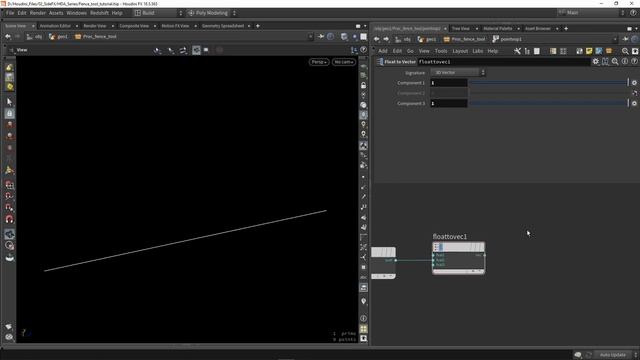The width and height of the screenshot is (640, 360).
Task: Show node info from parameter pane
Action: pyautogui.click(x=624, y=62)
